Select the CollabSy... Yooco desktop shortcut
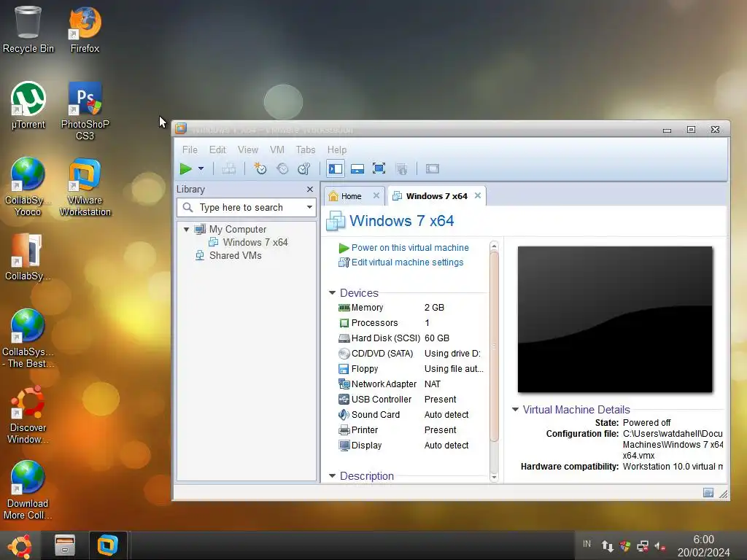747x560 pixels. tap(28, 187)
